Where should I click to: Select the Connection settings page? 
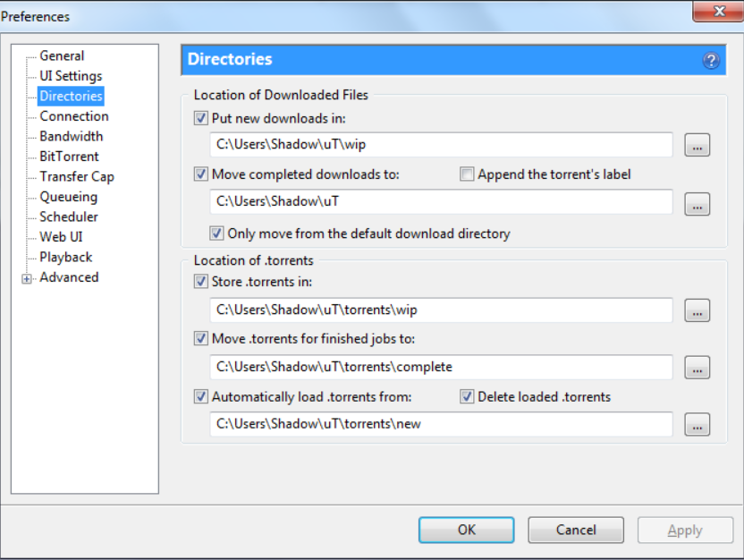[x=73, y=115]
